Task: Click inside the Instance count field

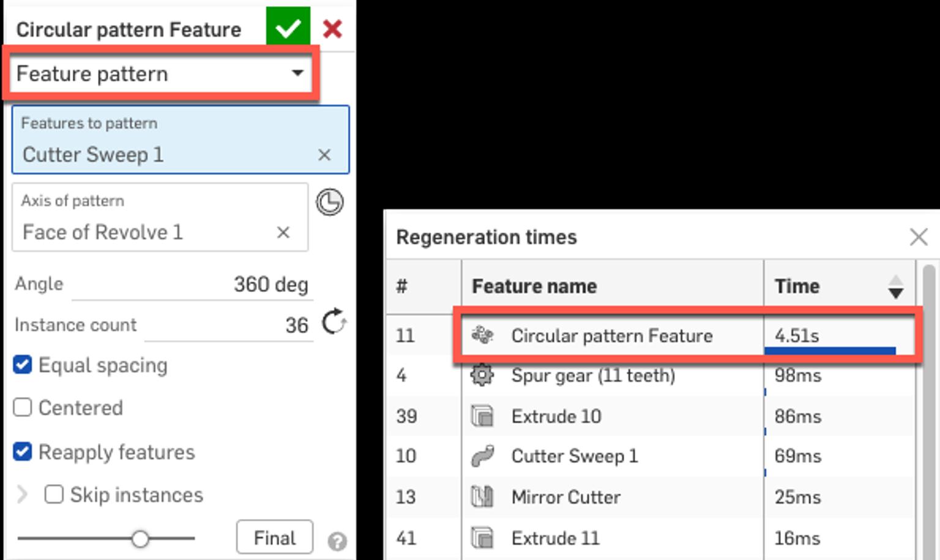Action: point(257,325)
